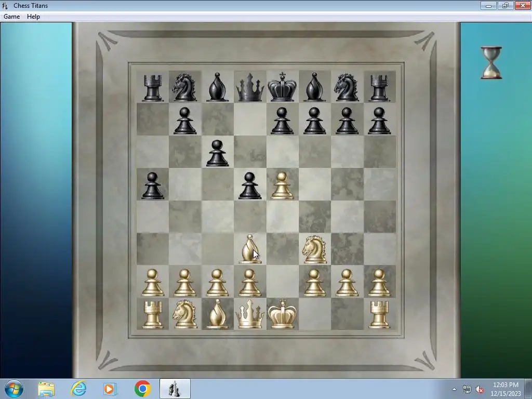Open the Windows Start menu

14,389
